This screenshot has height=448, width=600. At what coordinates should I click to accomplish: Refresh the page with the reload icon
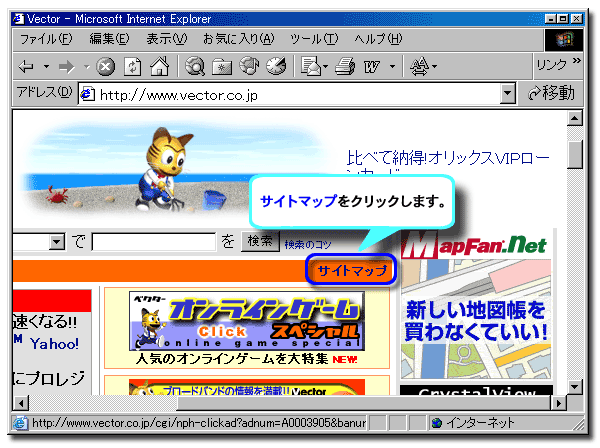(133, 67)
